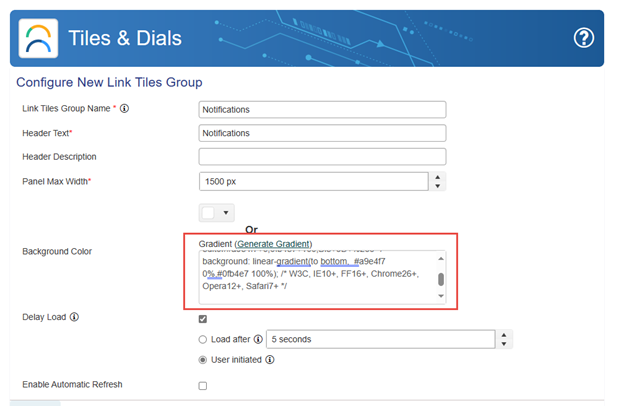The width and height of the screenshot is (624, 406).
Task: Click gradient textarea scrollbar down arrow
Action: pos(441,296)
